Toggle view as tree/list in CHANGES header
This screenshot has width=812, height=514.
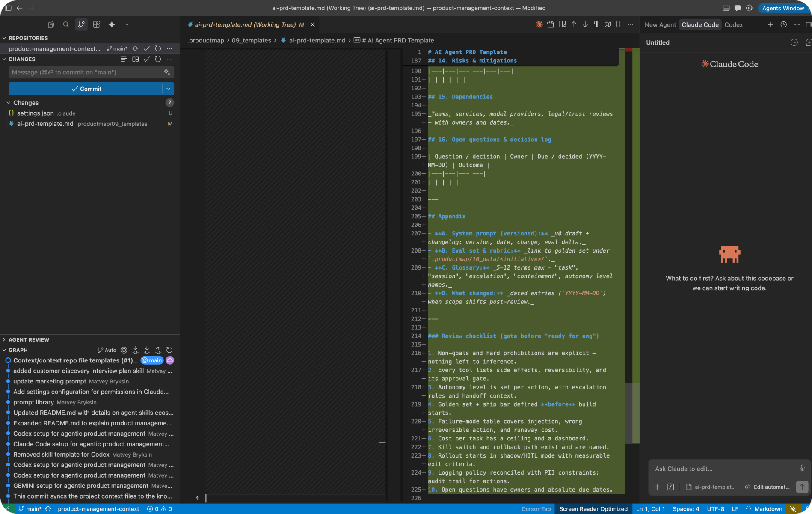point(124,59)
